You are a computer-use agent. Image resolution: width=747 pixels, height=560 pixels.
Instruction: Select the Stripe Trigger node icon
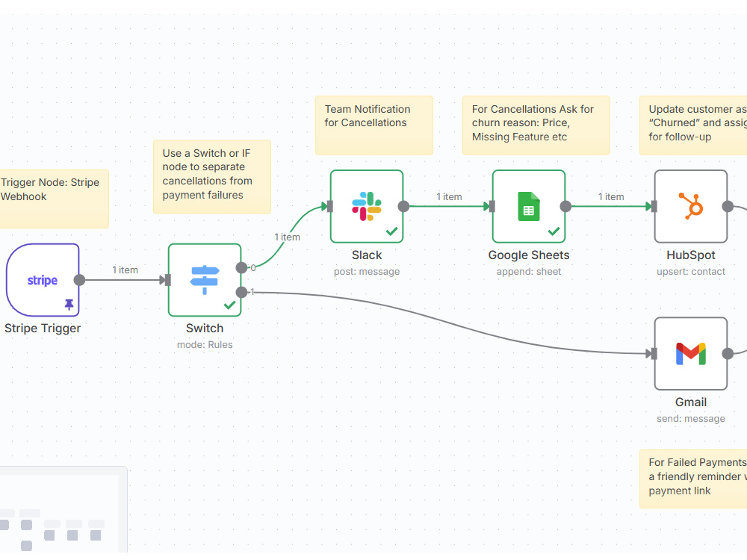[43, 280]
